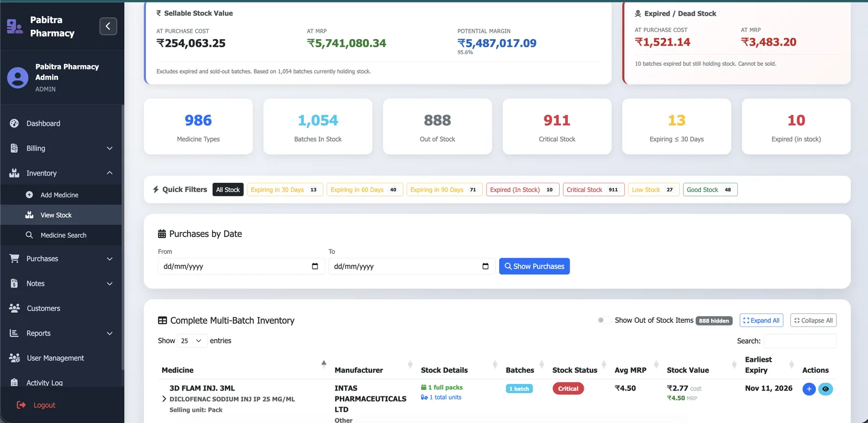Click the admin user avatar
Image resolution: width=868 pixels, height=423 pixels.
pos(18,78)
